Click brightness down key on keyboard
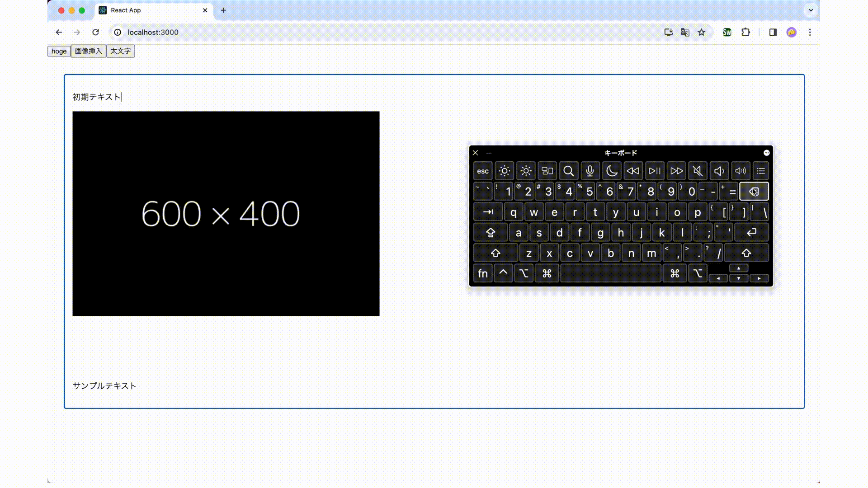 [x=504, y=171]
